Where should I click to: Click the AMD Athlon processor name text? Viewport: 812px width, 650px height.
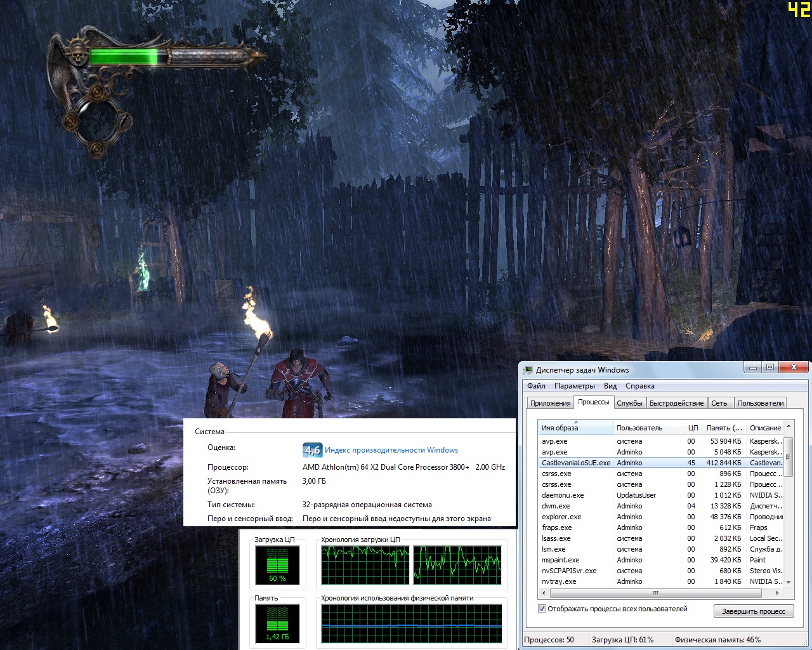(386, 467)
